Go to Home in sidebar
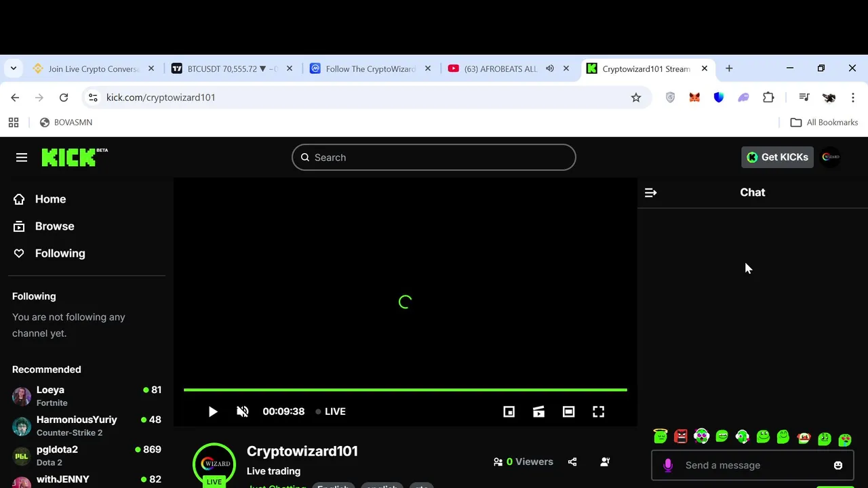The width and height of the screenshot is (868, 488). (x=50, y=199)
